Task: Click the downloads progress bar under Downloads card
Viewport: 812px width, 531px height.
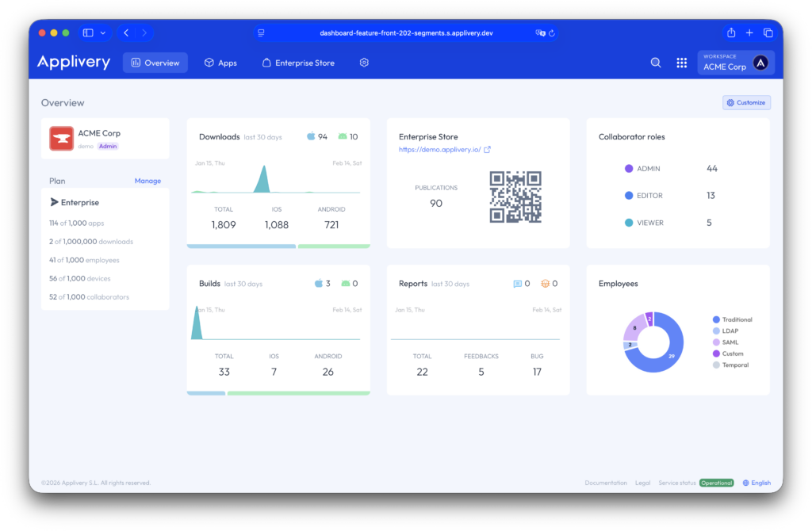Action: pyautogui.click(x=278, y=247)
